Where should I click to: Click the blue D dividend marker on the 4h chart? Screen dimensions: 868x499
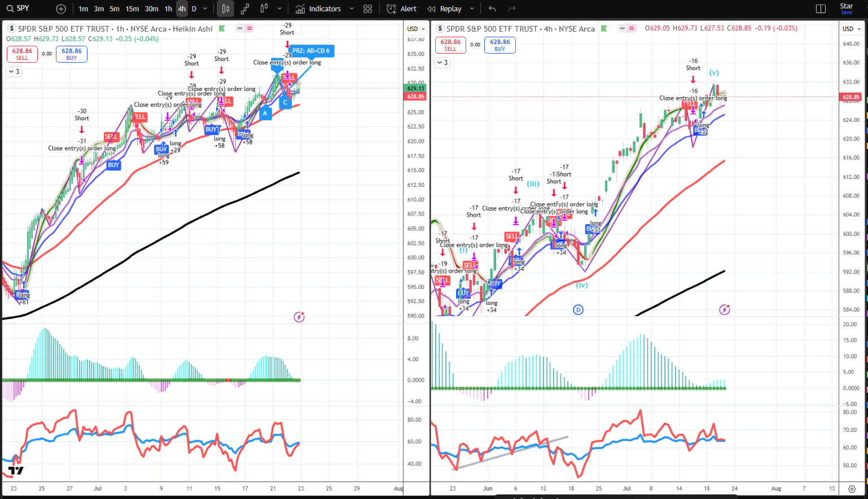click(578, 309)
